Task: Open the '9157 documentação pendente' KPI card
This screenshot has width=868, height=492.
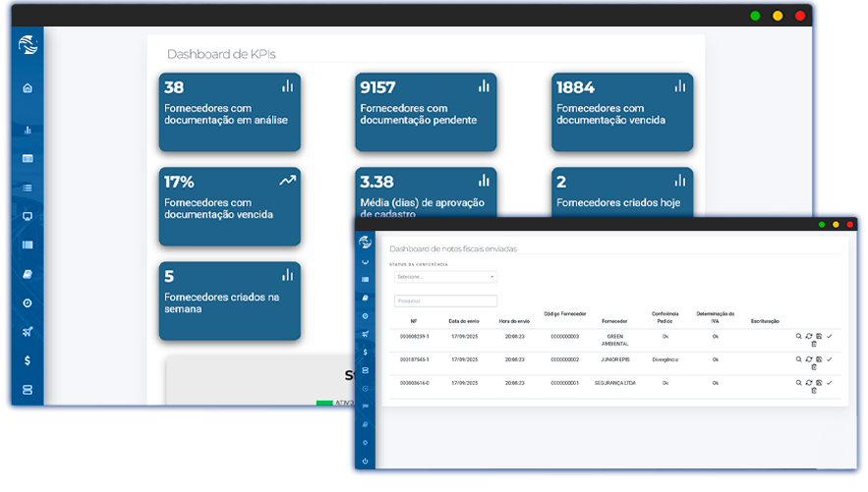Action: (x=426, y=113)
